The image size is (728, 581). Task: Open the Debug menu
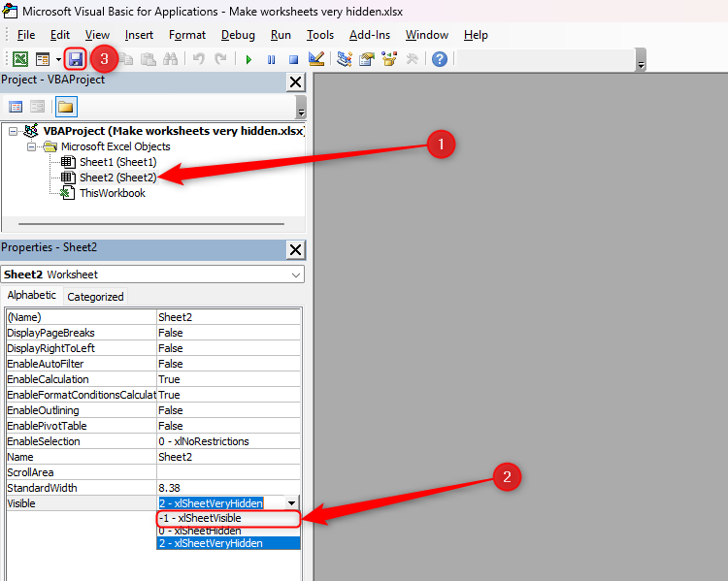(238, 35)
